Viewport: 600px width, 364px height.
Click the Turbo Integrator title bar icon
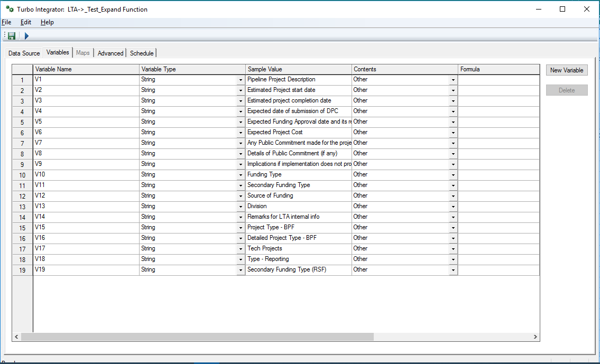(9, 9)
